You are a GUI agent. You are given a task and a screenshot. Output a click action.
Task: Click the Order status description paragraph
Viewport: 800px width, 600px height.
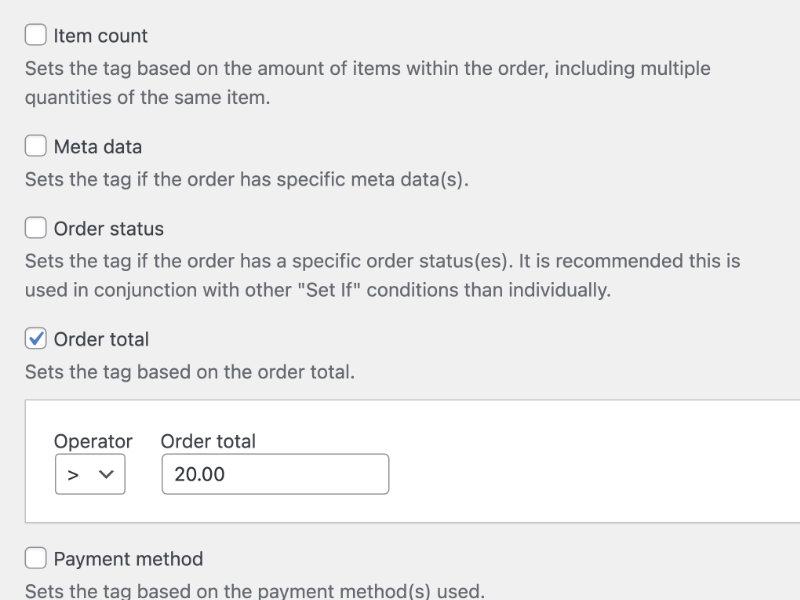pyautogui.click(x=382, y=276)
